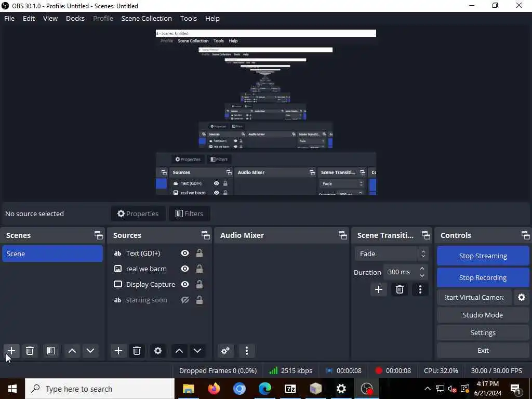Image resolution: width=532 pixels, height=399 pixels.
Task: Toggle lock on starring soon source
Action: (199, 300)
